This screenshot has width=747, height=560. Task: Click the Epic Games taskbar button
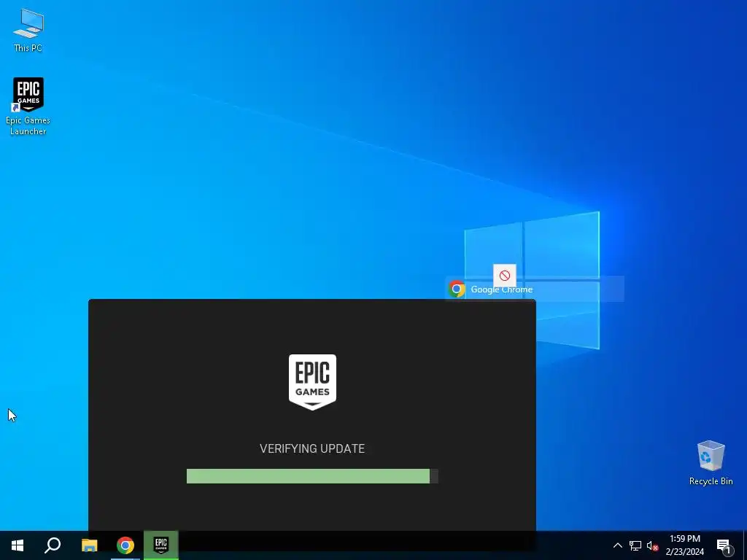point(161,545)
